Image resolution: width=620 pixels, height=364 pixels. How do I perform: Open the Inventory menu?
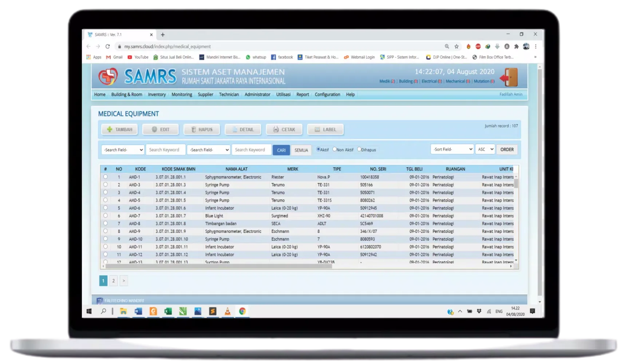157,94
